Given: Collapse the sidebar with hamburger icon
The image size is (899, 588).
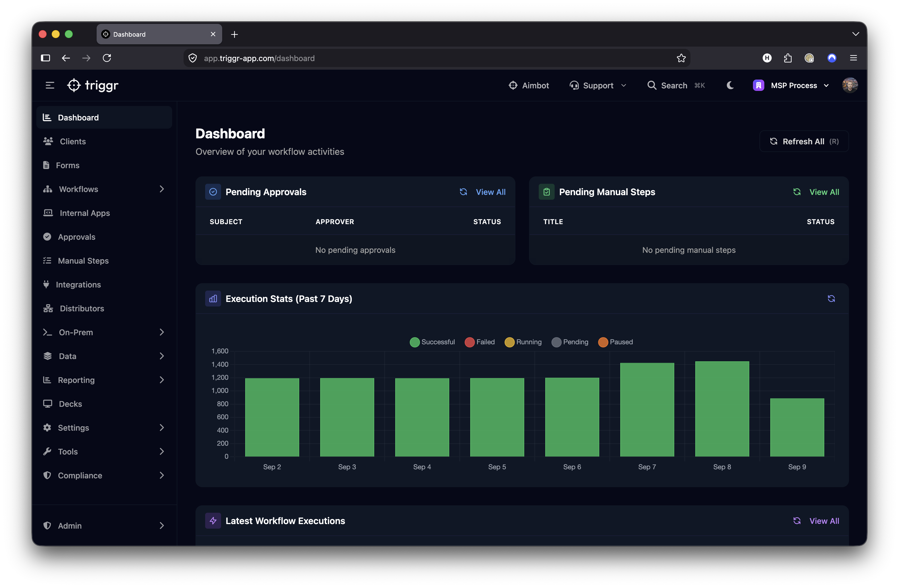Looking at the screenshot, I should tap(50, 85).
